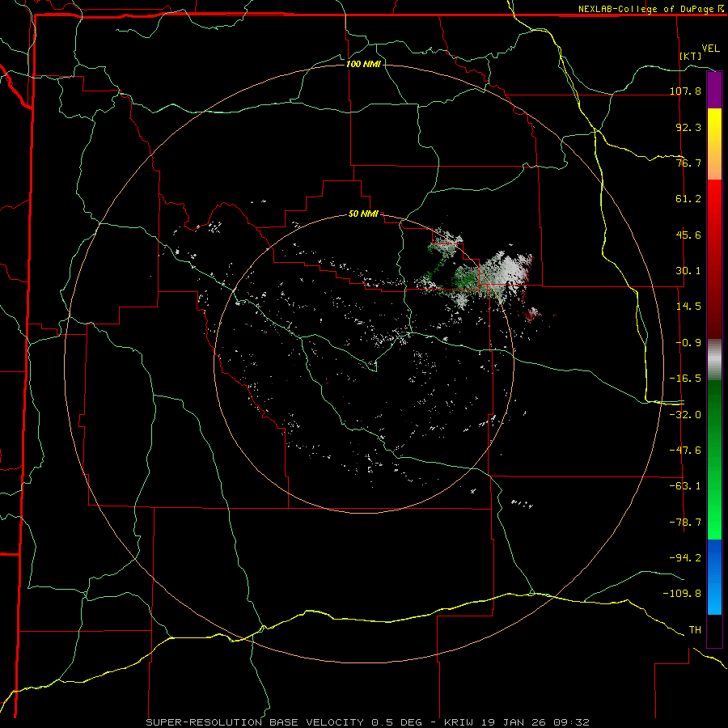Click the -109.8 velocity scale value
Screen dimensions: 728x728
click(x=682, y=594)
